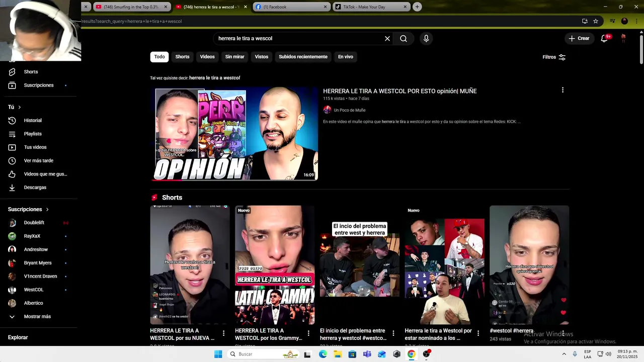
Task: Expand the Suscripciones section heading
Action: pyautogui.click(x=28, y=209)
